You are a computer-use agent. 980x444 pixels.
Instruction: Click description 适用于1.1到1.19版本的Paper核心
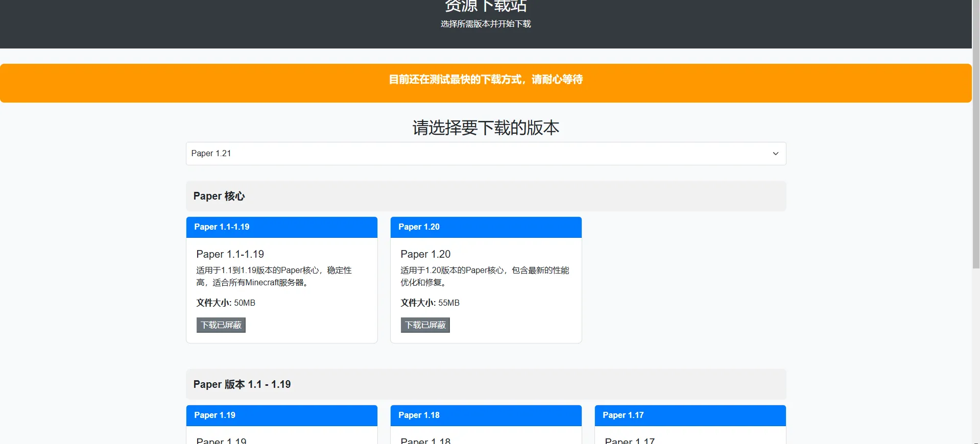coord(274,276)
